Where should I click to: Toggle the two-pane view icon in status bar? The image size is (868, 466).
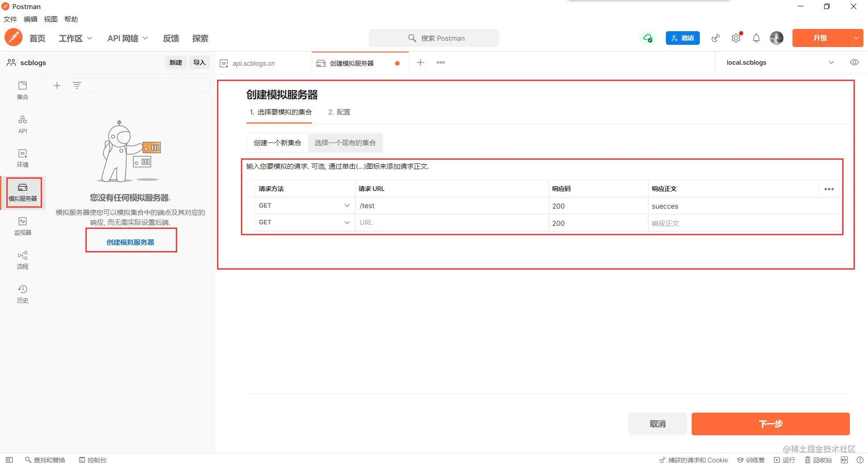(844, 460)
